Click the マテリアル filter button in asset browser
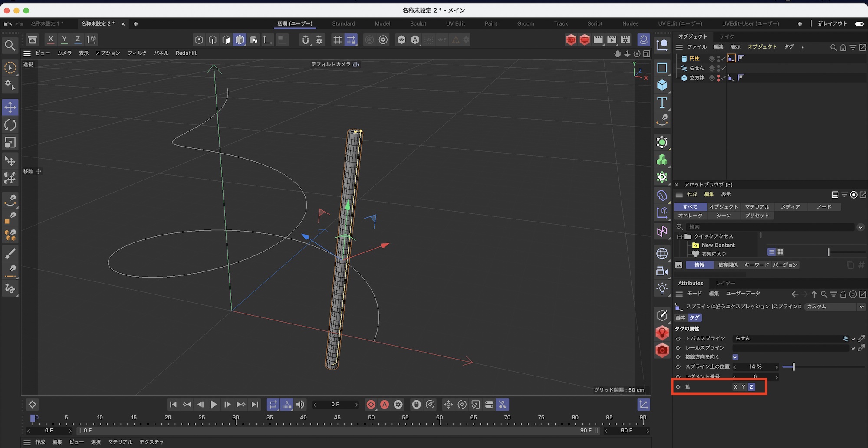This screenshot has height=448, width=868. pyautogui.click(x=757, y=207)
